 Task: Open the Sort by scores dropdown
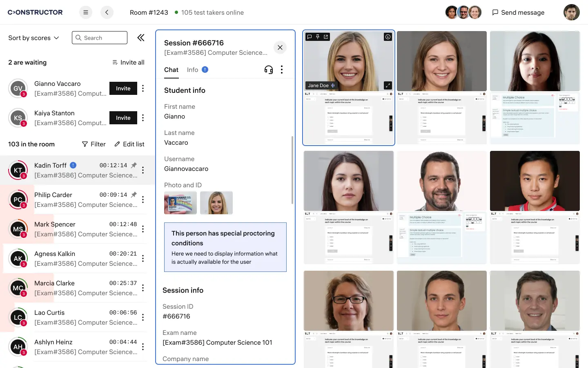pos(33,38)
